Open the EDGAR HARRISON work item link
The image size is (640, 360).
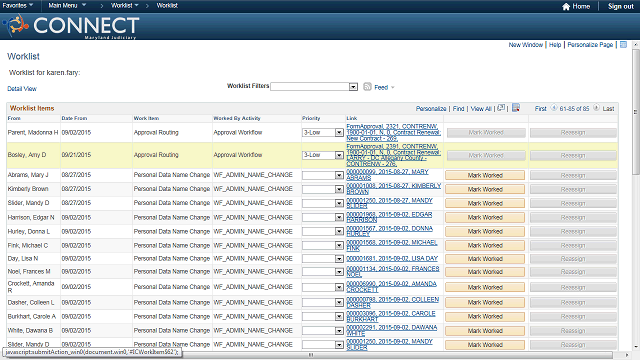coord(389,217)
